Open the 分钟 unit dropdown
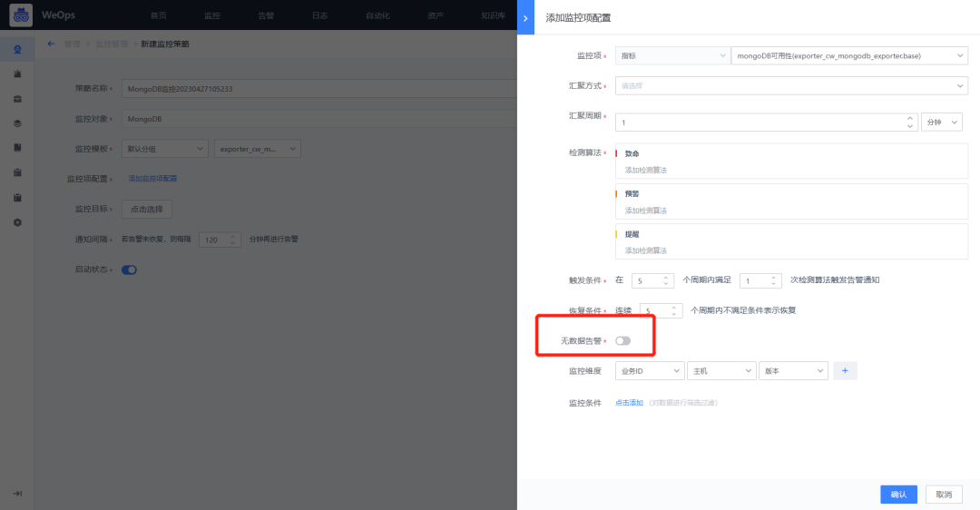This screenshot has height=510, width=980. [x=941, y=122]
